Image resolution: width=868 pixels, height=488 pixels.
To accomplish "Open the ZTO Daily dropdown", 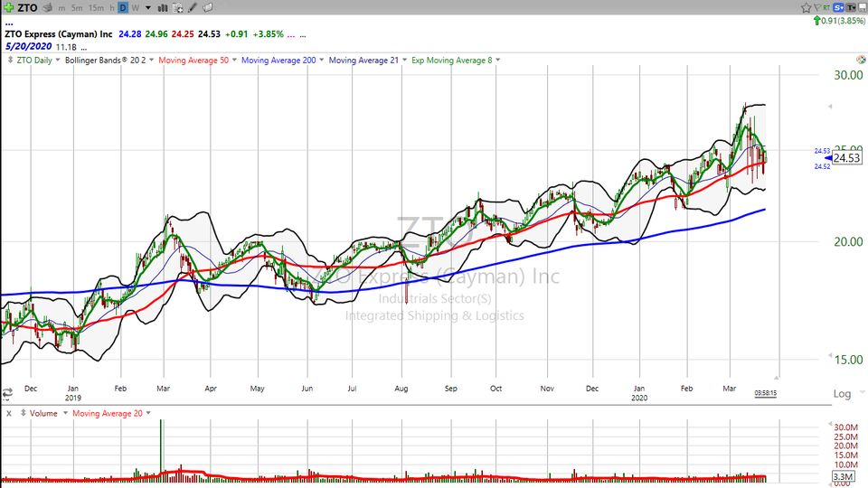I will pos(58,60).
